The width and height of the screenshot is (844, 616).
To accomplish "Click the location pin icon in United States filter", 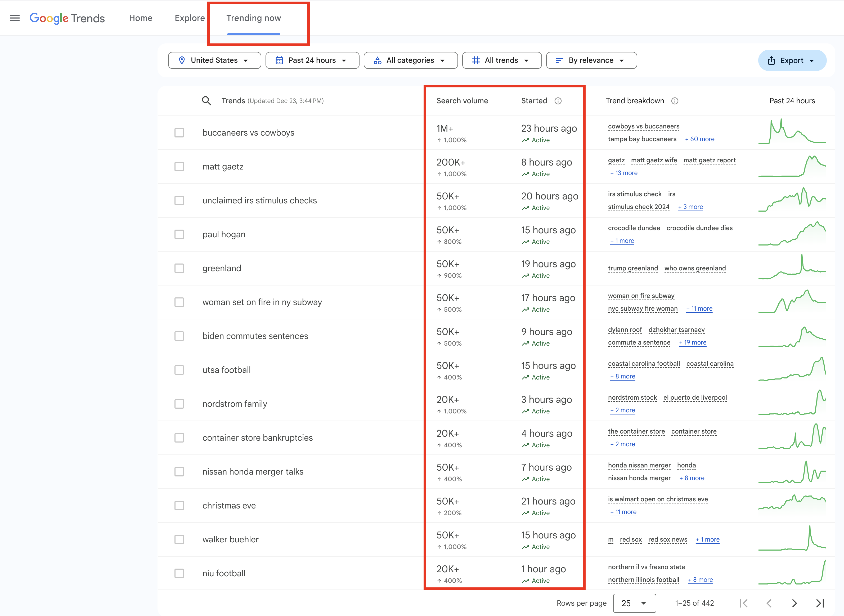I will pos(182,60).
